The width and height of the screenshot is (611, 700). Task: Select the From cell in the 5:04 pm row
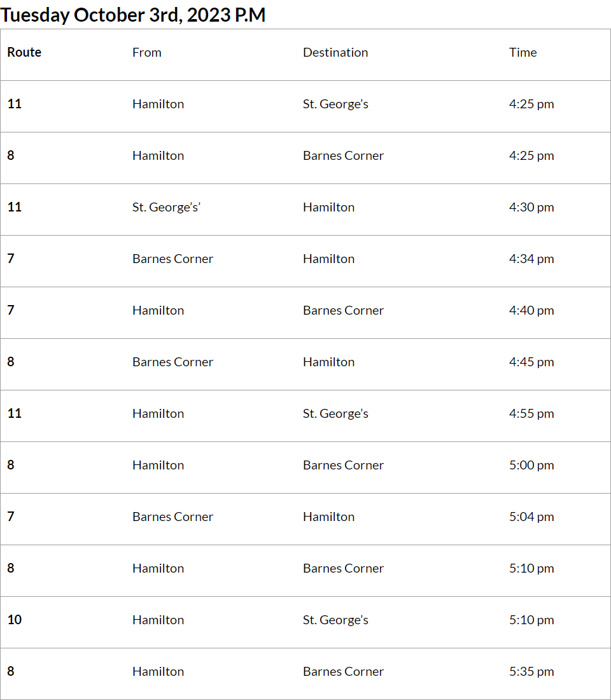(x=172, y=517)
